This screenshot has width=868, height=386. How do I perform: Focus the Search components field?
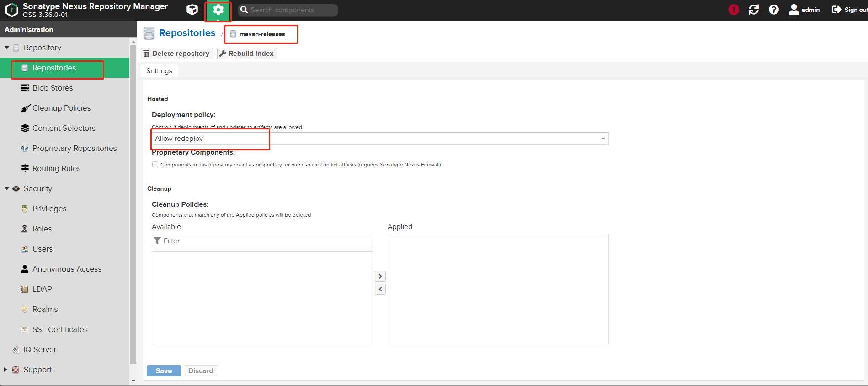(x=288, y=10)
